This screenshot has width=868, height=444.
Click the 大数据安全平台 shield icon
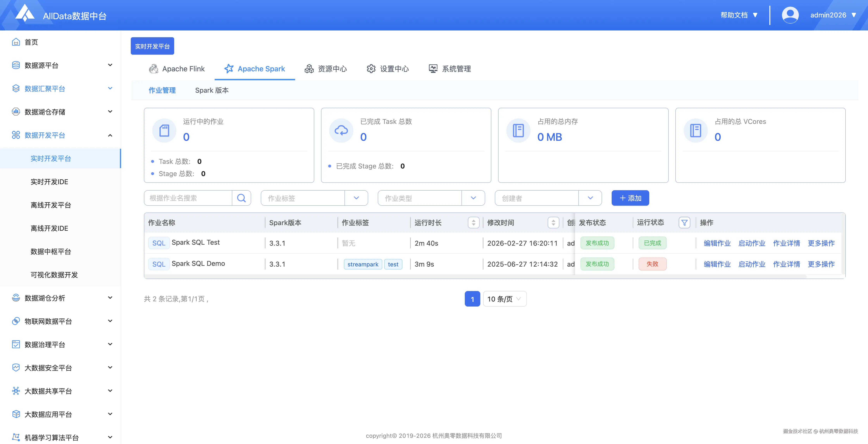[16, 367]
